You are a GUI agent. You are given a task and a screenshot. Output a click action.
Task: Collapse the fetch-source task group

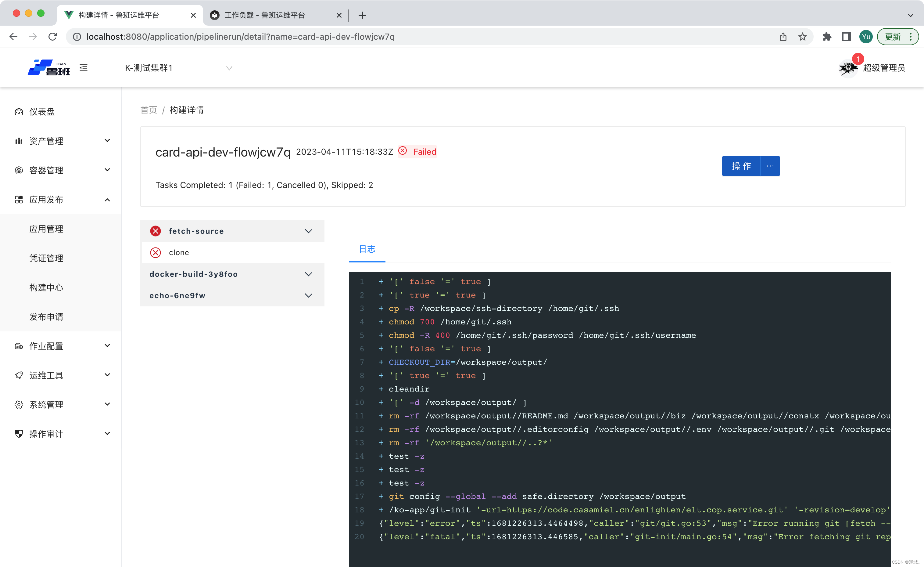pyautogui.click(x=308, y=231)
